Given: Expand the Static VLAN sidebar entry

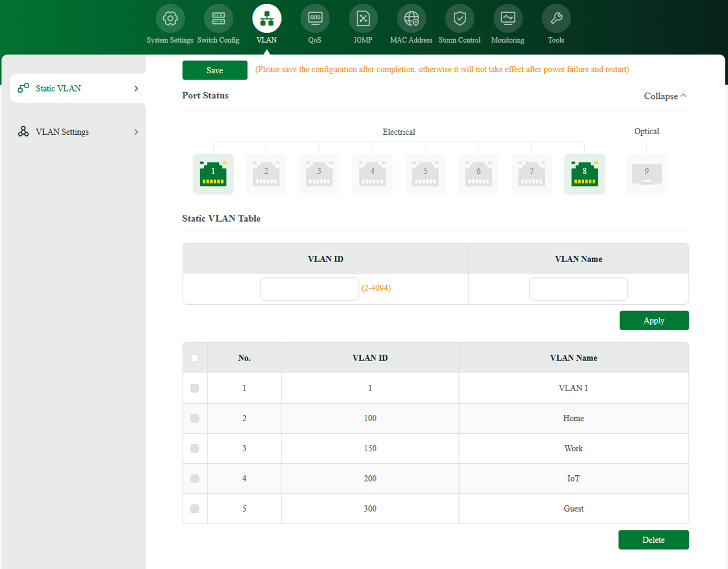Looking at the screenshot, I should click(135, 88).
